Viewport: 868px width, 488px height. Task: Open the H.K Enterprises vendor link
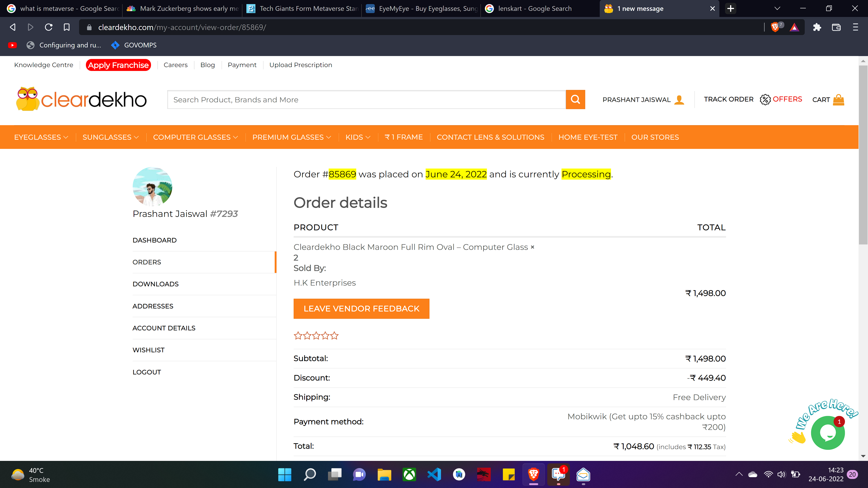[x=325, y=283]
